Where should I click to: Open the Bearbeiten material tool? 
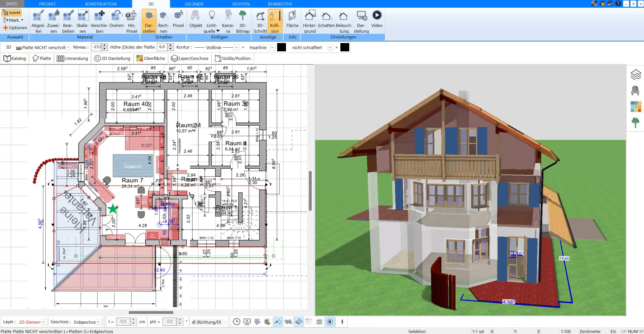[68, 22]
